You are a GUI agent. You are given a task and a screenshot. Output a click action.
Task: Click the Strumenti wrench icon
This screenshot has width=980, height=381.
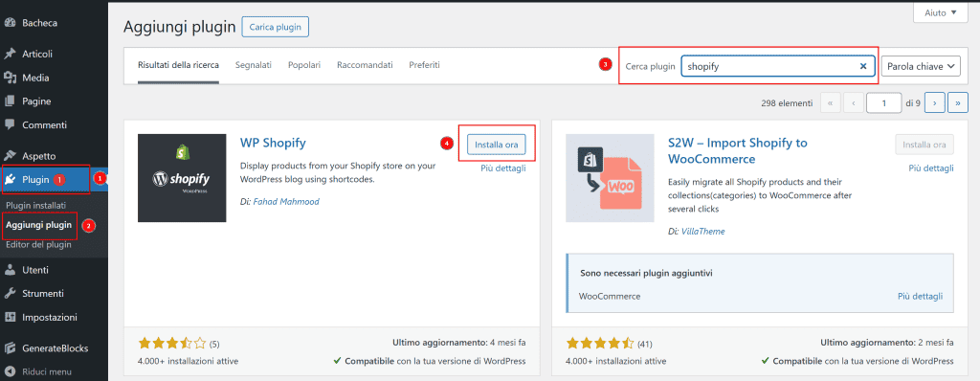click(10, 294)
